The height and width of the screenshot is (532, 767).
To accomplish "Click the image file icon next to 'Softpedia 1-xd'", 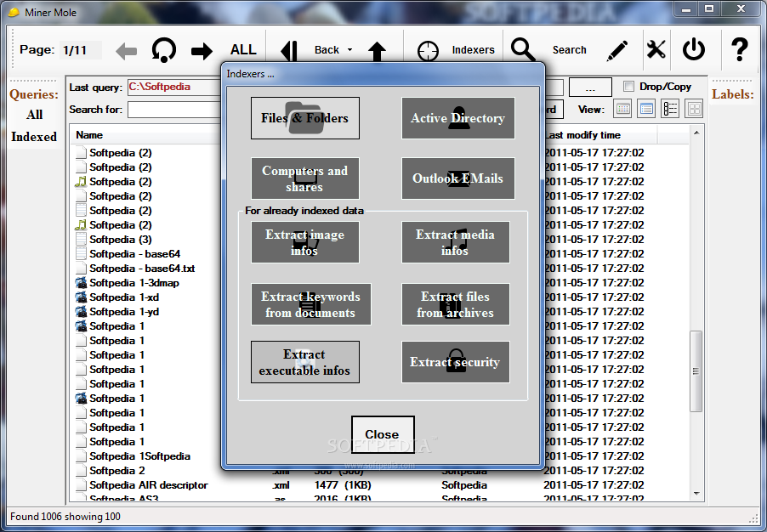I will 81,297.
